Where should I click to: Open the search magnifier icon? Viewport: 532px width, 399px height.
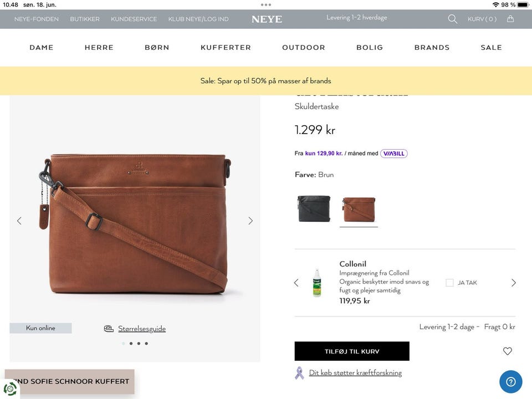click(x=453, y=19)
